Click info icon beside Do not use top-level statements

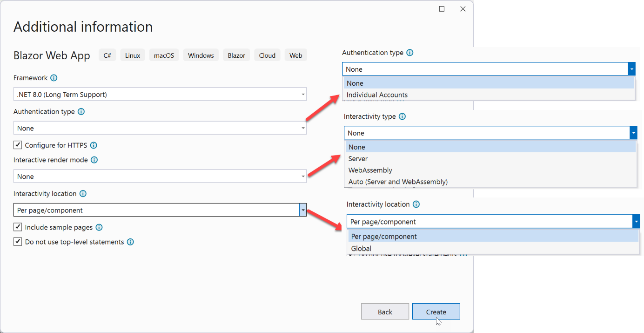pyautogui.click(x=130, y=242)
